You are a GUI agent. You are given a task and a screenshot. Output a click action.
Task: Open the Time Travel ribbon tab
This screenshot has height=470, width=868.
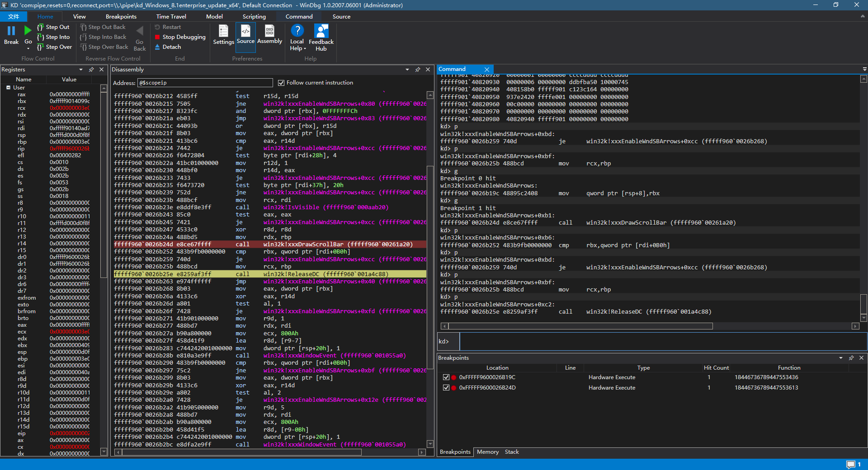tap(171, 17)
